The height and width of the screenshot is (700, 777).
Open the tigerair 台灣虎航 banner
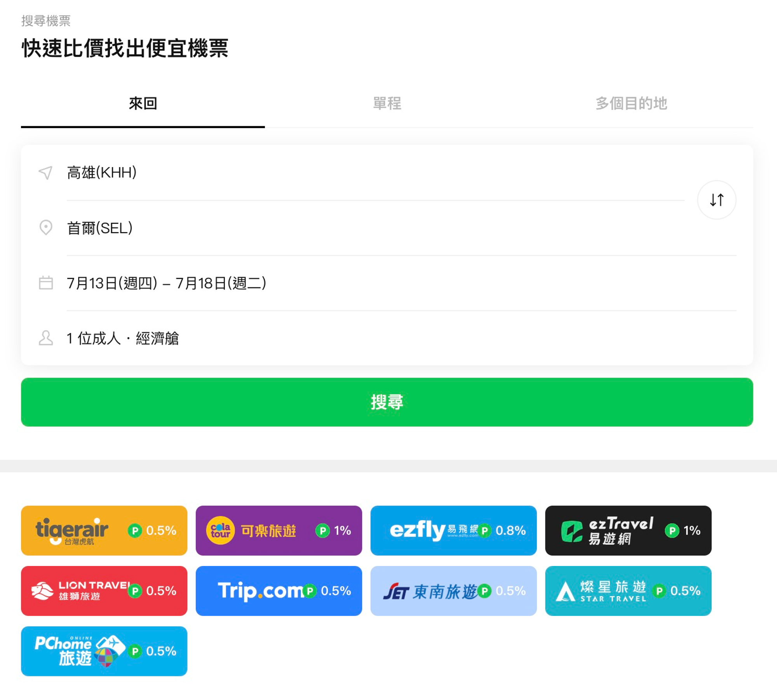(x=104, y=531)
